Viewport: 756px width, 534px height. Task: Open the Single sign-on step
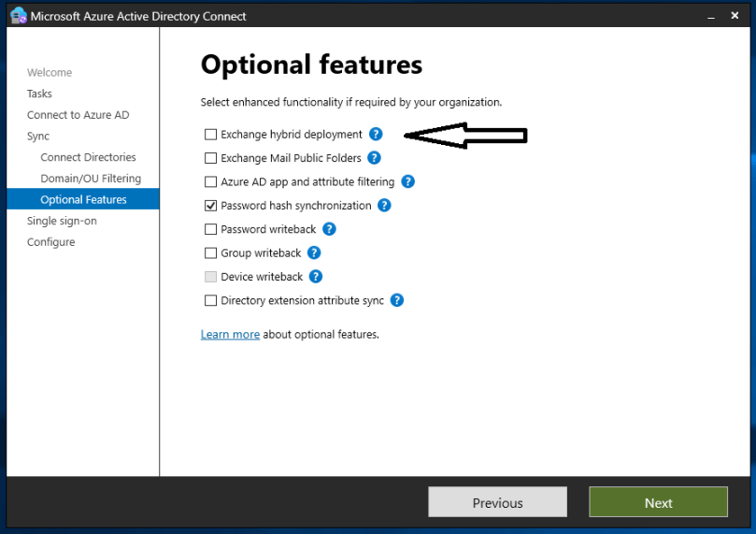(x=62, y=221)
